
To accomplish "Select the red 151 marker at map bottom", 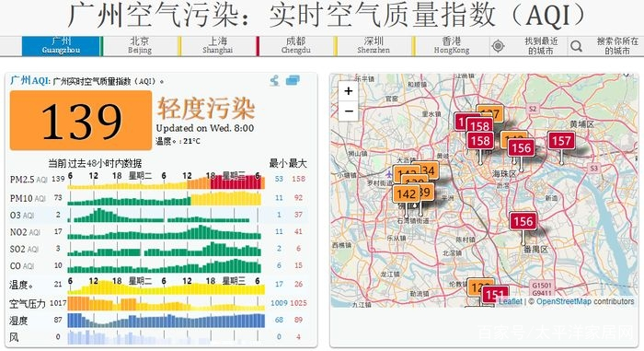I will click(495, 295).
